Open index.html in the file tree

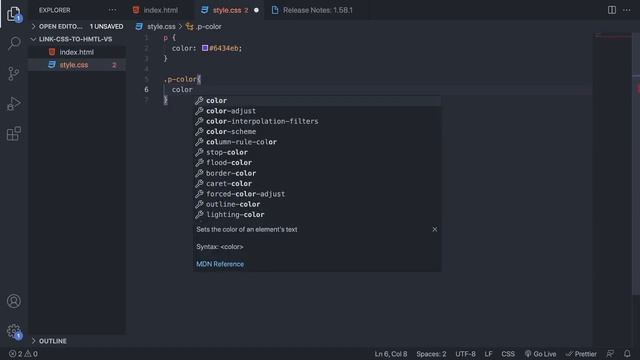pos(77,52)
